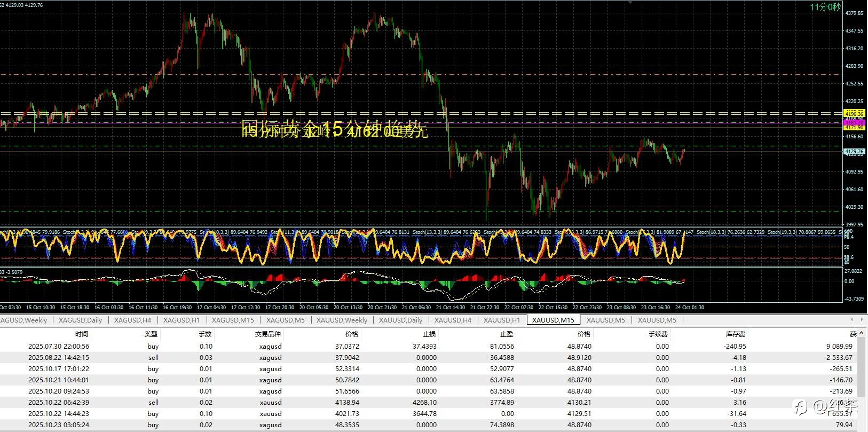Select the 2025.10.17 17:01:22 trade row
This screenshot has height=432, width=868.
point(429,368)
